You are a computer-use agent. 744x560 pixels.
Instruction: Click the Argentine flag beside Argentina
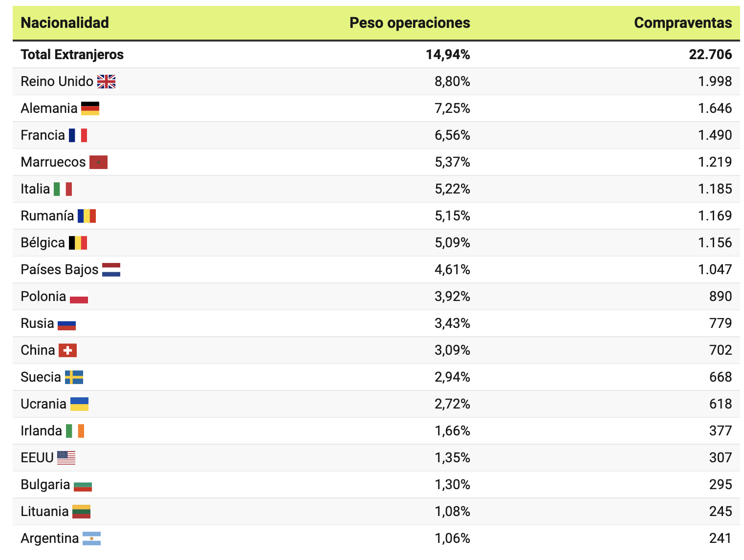point(91,538)
